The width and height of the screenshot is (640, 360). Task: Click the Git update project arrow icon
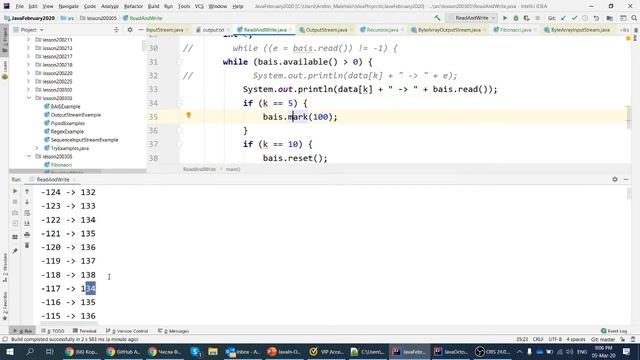point(563,18)
